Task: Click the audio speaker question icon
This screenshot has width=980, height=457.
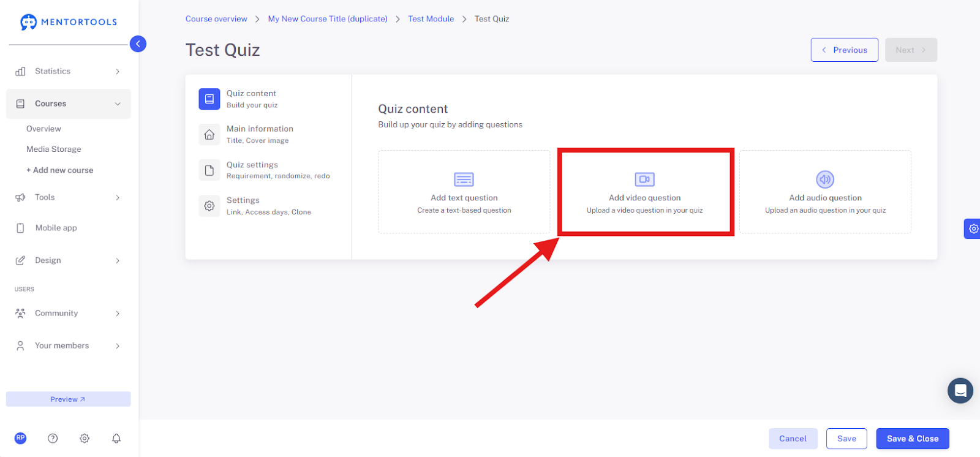Action: 825,179
